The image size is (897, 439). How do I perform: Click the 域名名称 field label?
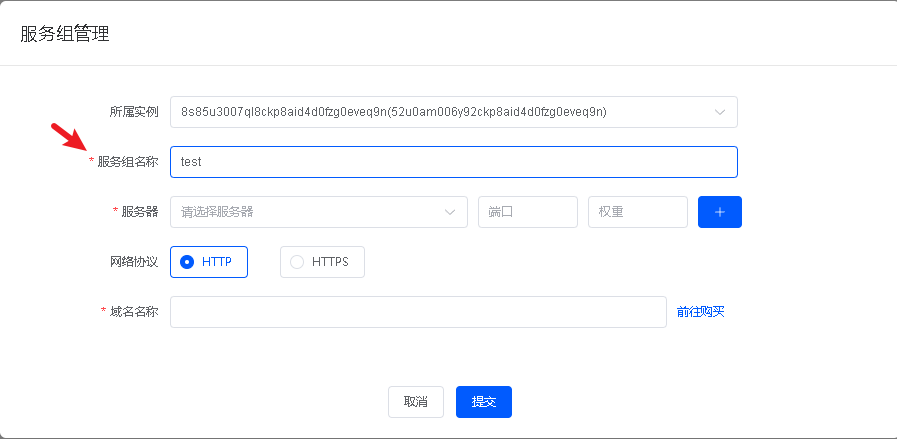point(134,312)
